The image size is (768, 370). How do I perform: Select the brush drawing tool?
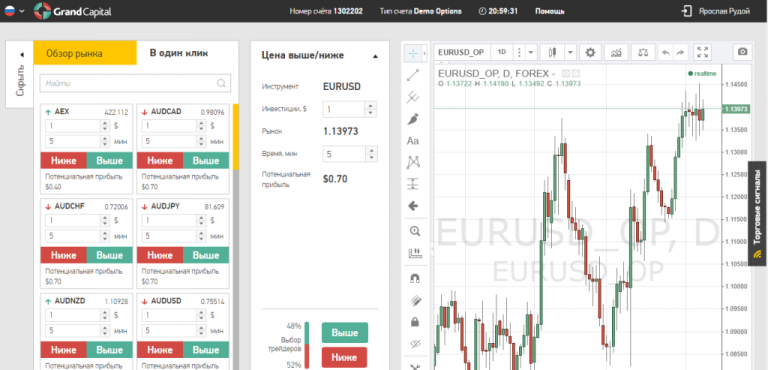[413, 119]
